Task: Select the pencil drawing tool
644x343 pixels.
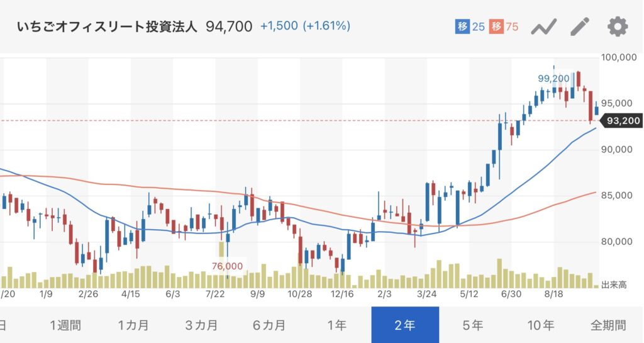Action: point(580,27)
